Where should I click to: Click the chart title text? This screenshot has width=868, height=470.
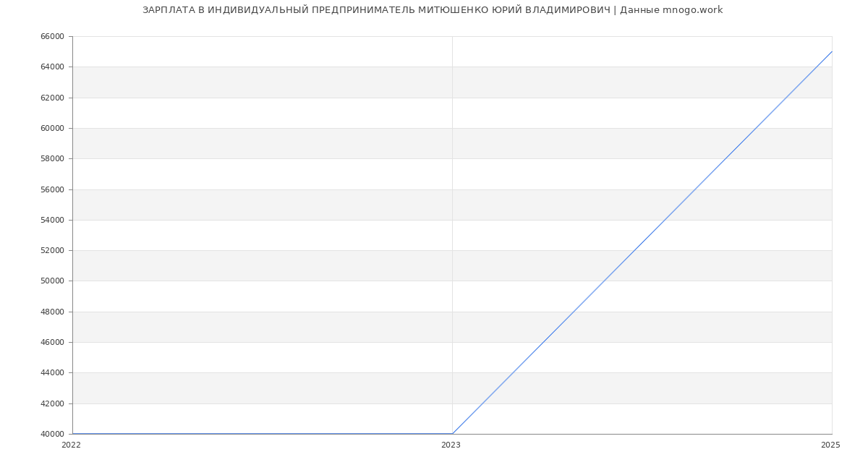[x=433, y=10]
